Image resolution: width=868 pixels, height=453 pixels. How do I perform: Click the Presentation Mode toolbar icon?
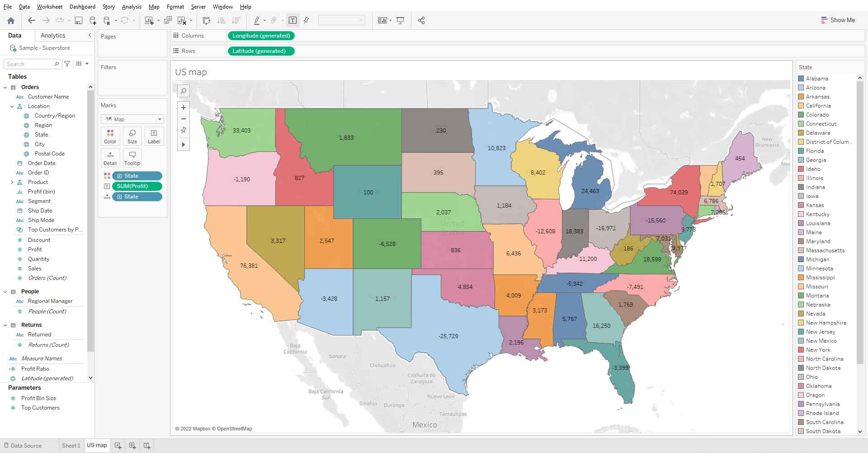pos(401,20)
